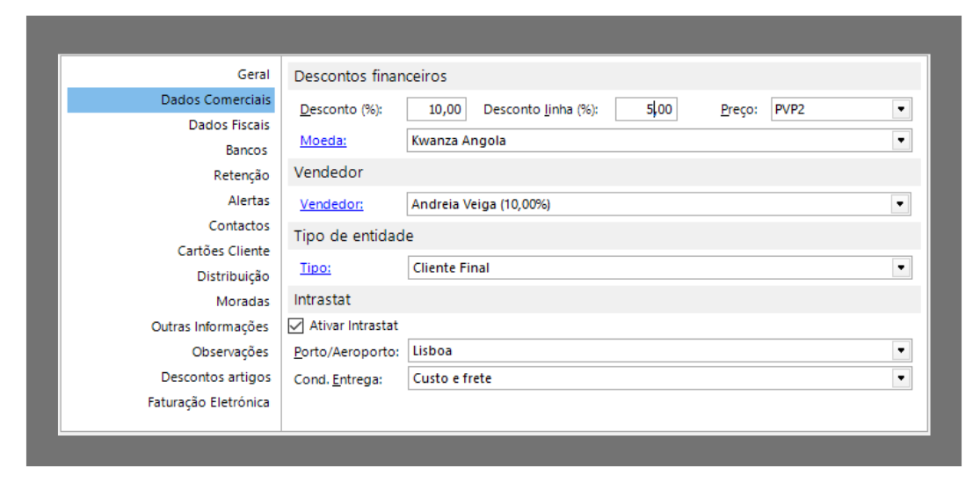Select Cartões Cliente in the sidebar
This screenshot has height=483, width=980.
click(x=223, y=251)
